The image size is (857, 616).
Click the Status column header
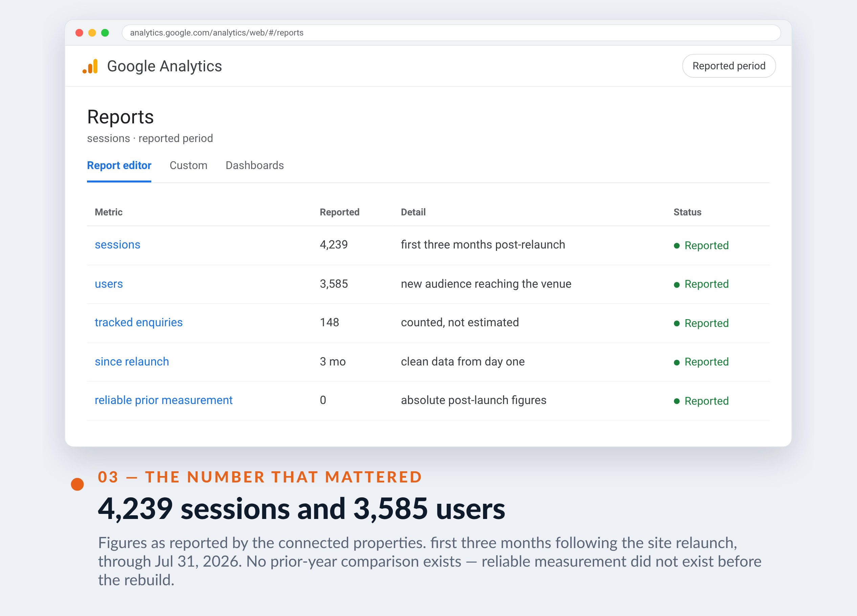[687, 212]
